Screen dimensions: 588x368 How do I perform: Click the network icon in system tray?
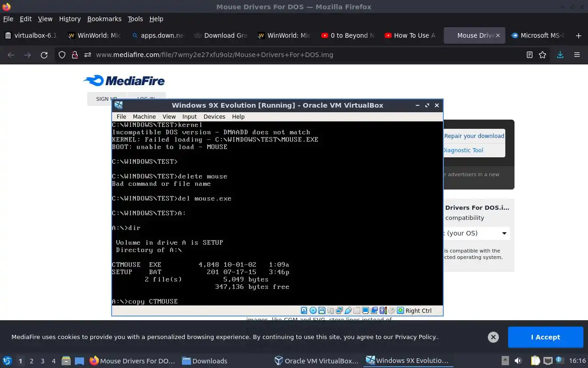pos(548,361)
